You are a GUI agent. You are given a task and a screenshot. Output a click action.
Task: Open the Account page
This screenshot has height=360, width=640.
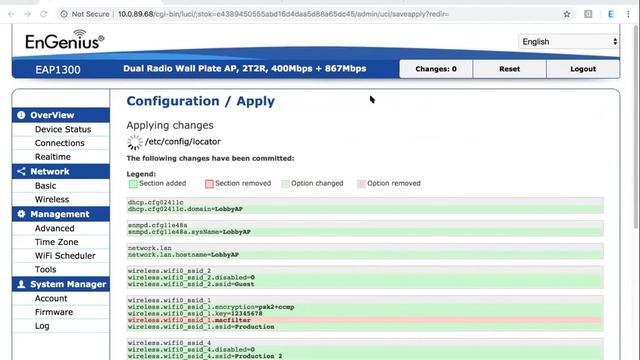pyautogui.click(x=51, y=298)
